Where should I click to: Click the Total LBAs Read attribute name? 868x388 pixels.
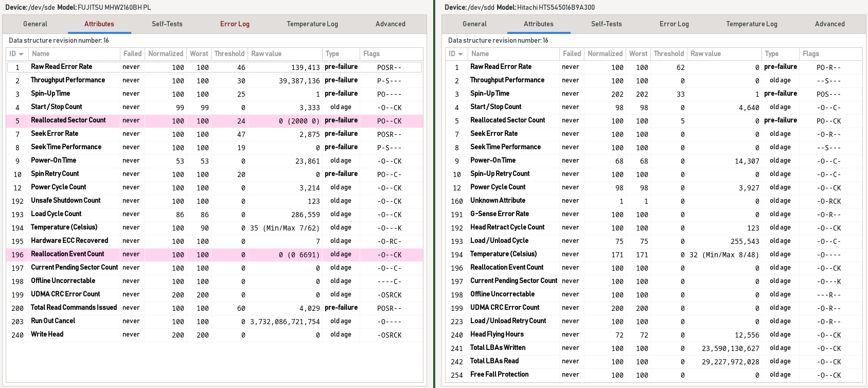click(x=494, y=361)
